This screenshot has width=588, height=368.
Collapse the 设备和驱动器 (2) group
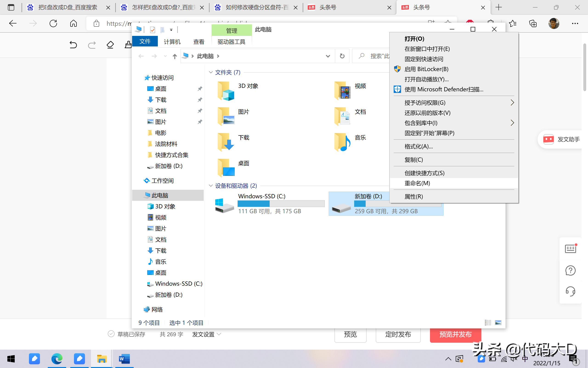coord(211,186)
